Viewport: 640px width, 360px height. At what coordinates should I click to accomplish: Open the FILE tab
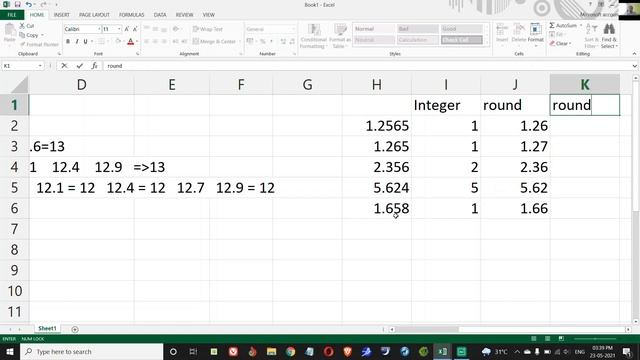12,15
